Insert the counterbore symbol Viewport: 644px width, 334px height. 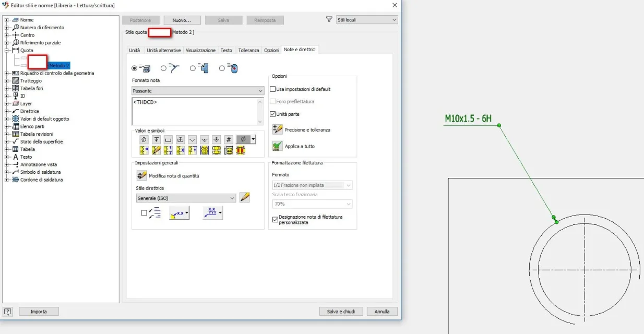[168, 140]
